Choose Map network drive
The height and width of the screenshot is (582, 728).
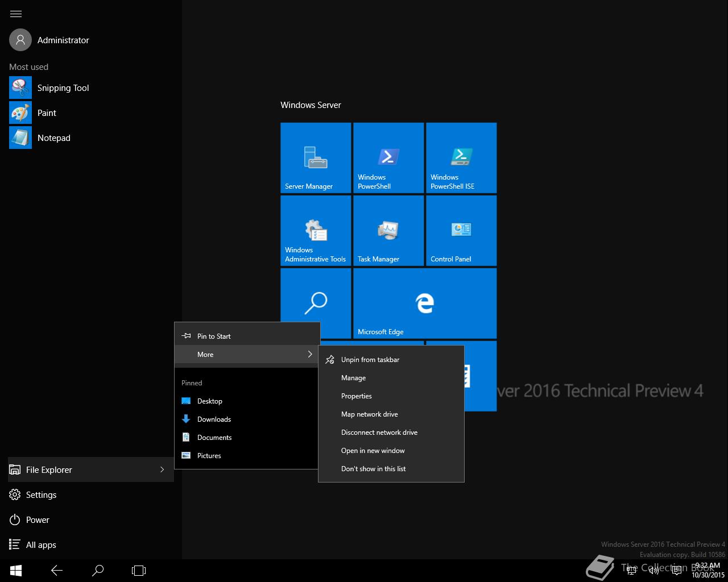coord(391,414)
